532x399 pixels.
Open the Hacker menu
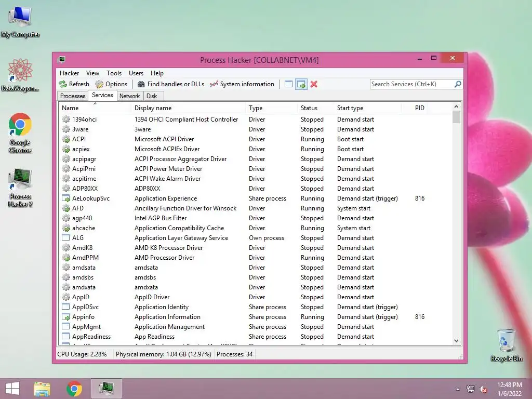tap(69, 73)
